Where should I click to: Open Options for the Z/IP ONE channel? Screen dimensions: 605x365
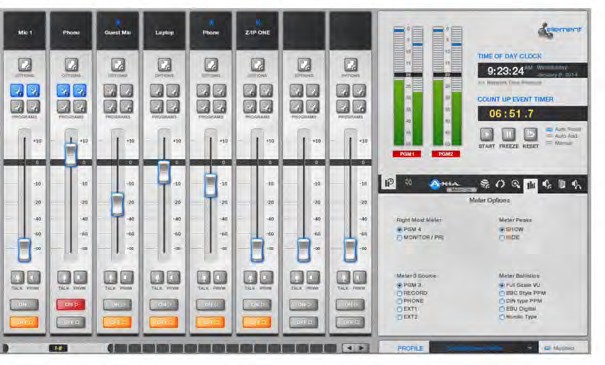(258, 65)
